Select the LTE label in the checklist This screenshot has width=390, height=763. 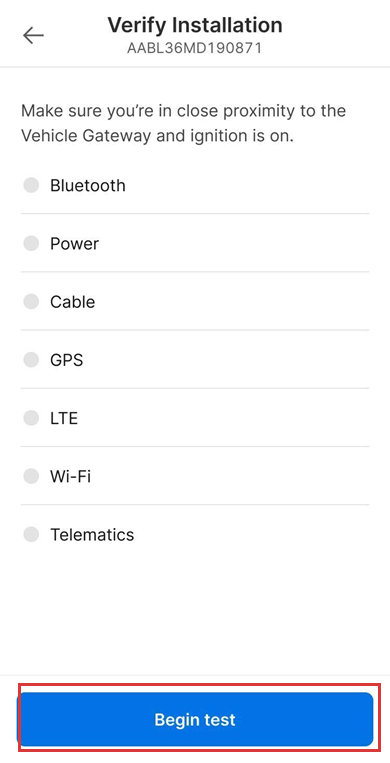pos(64,418)
